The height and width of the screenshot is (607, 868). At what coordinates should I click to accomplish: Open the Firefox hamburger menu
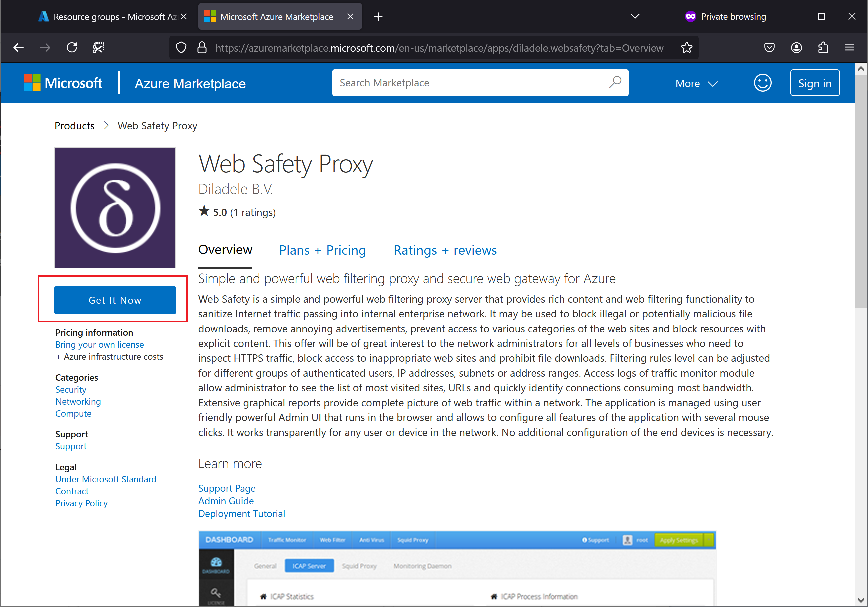pyautogui.click(x=849, y=48)
